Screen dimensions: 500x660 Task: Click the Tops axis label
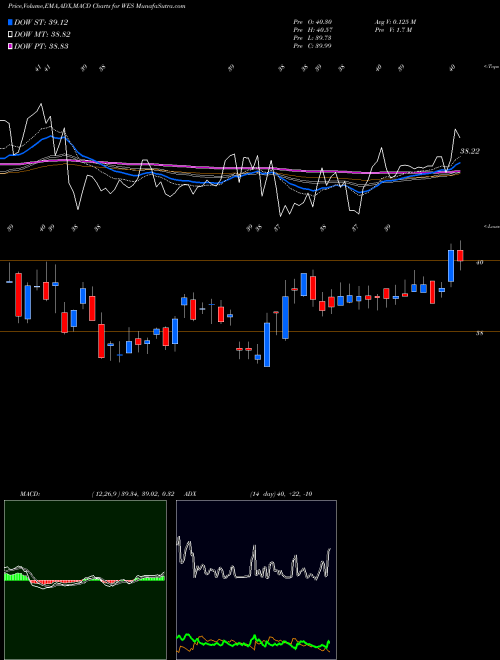491,67
